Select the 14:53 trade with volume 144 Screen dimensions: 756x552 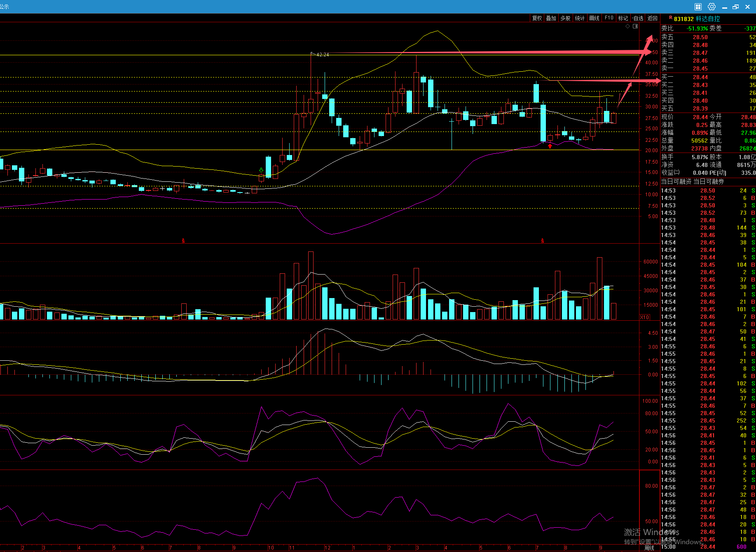tap(709, 228)
